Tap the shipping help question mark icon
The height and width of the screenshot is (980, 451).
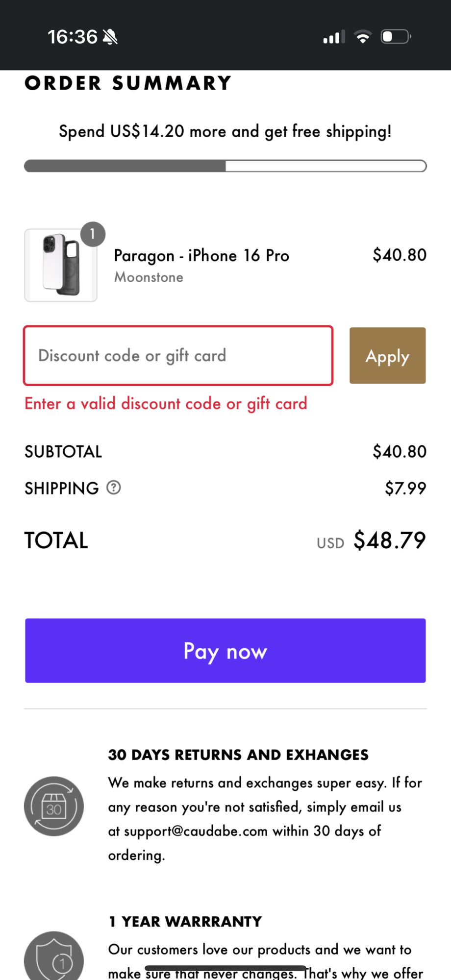click(x=114, y=488)
